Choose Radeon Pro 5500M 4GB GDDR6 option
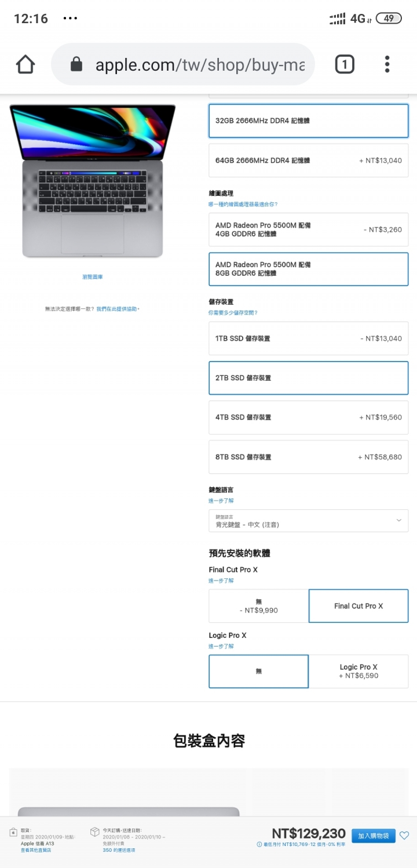Image resolution: width=417 pixels, height=868 pixels. 309,229
